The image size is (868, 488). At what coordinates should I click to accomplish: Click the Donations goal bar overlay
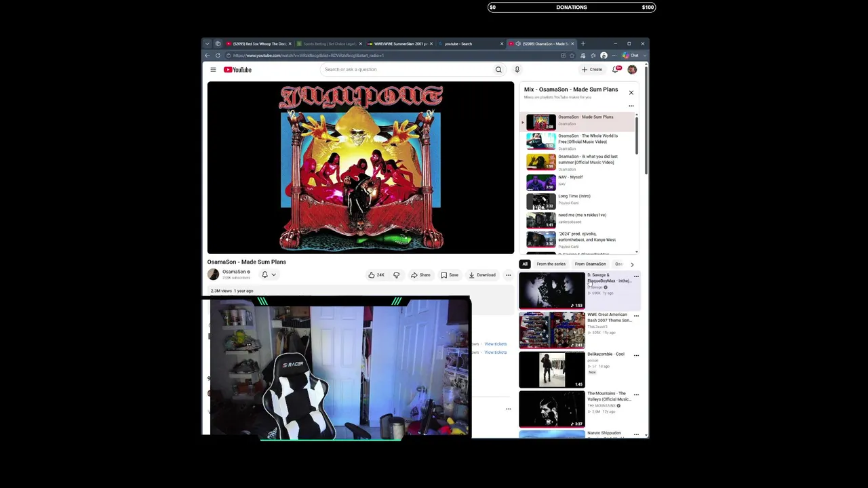coord(572,7)
